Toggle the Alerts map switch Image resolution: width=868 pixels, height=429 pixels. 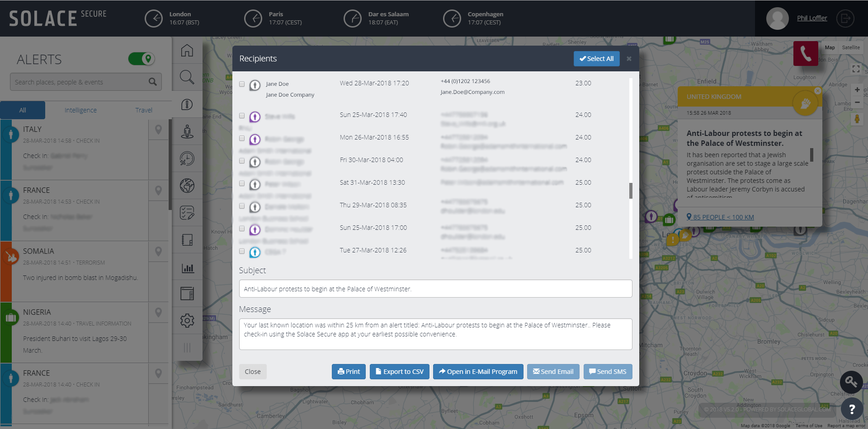(x=142, y=59)
